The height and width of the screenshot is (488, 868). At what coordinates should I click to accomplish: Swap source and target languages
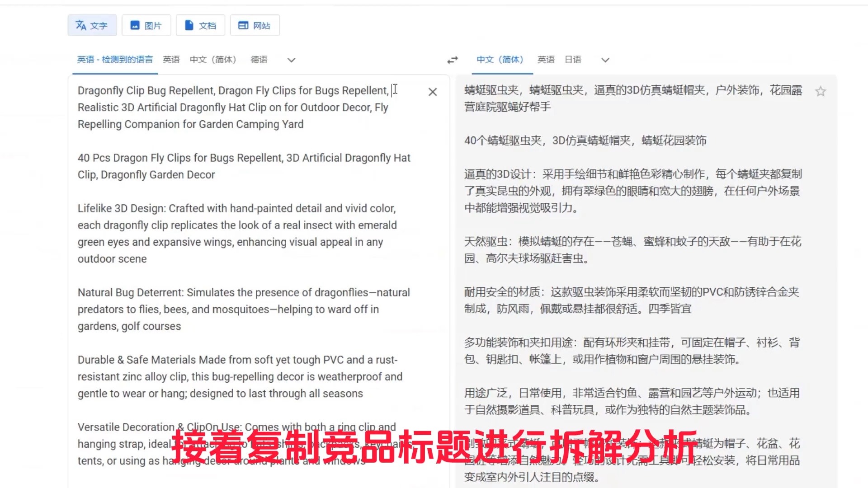453,60
